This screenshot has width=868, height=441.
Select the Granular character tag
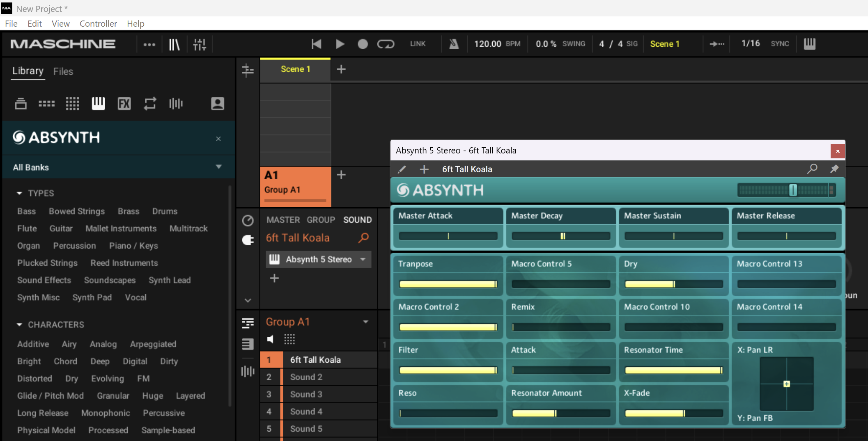(113, 396)
